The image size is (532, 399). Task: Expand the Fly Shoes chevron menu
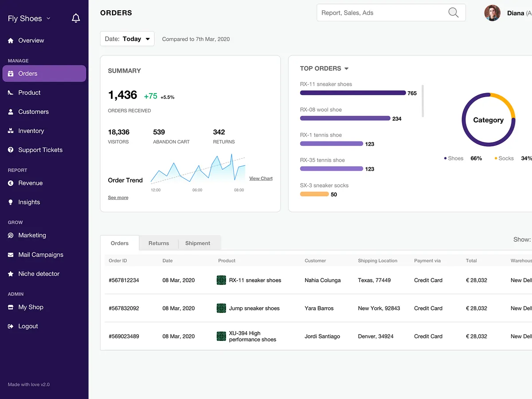pyautogui.click(x=48, y=19)
